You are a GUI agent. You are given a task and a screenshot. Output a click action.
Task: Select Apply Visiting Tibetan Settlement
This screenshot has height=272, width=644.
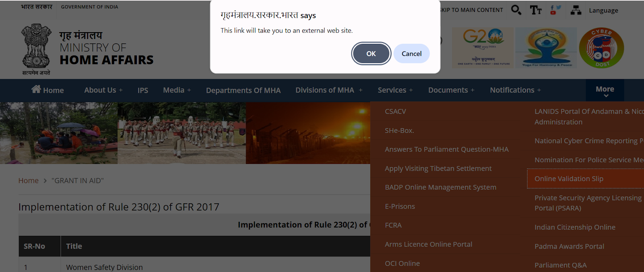[x=438, y=168]
